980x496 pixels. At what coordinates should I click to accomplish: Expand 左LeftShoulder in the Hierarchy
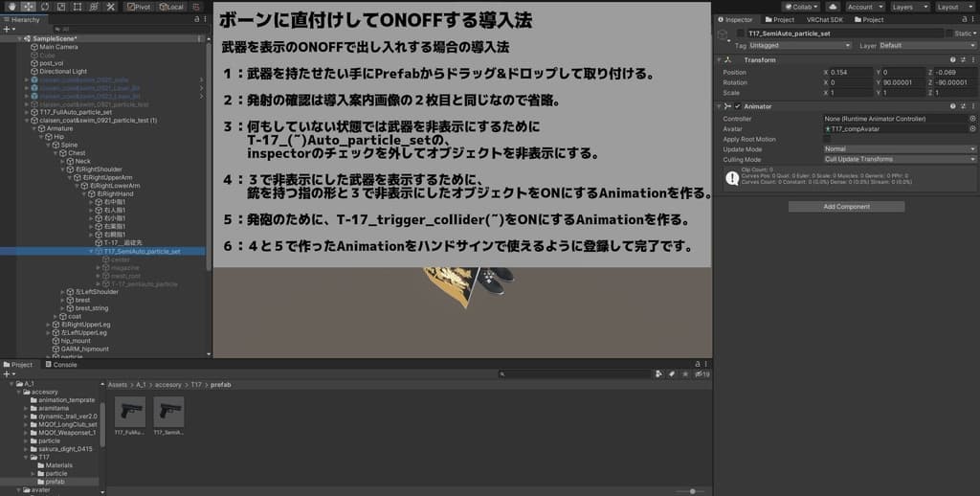pyautogui.click(x=62, y=292)
